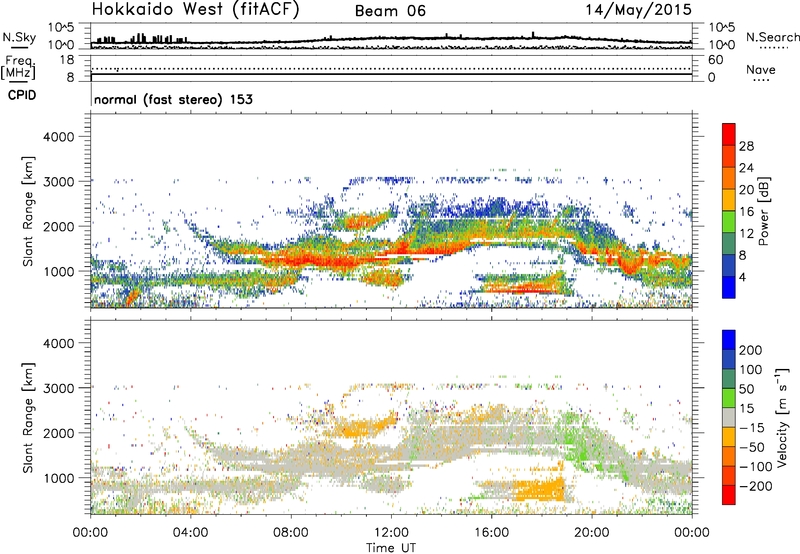The image size is (800, 554).
Task: Select the 'Time UT' axis title
Action: click(391, 548)
